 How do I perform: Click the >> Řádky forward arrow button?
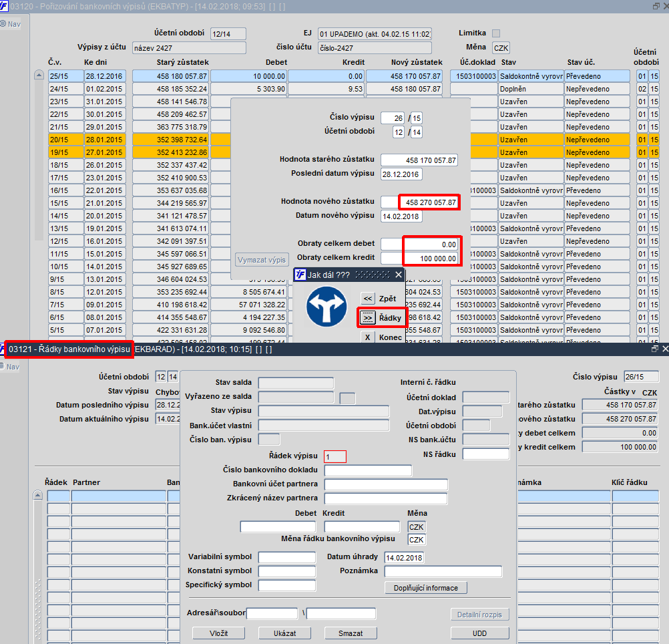point(368,318)
